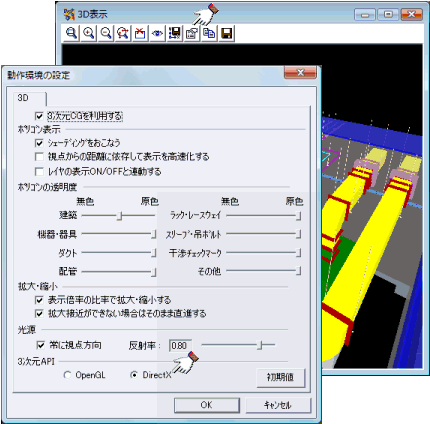
Task: Select the OpenGL radio button
Action: tap(67, 375)
